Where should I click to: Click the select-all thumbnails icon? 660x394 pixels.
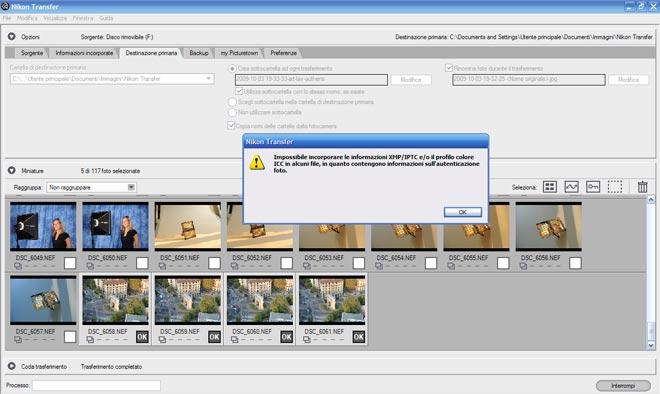pos(550,186)
